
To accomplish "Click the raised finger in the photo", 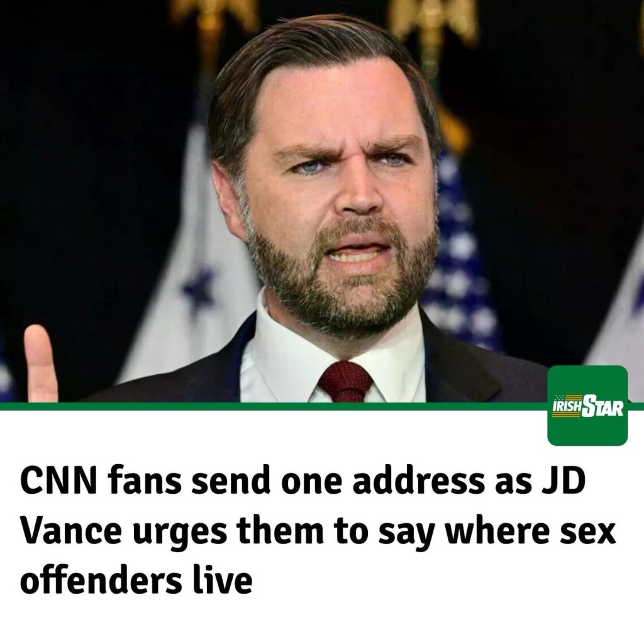I will 40,362.
